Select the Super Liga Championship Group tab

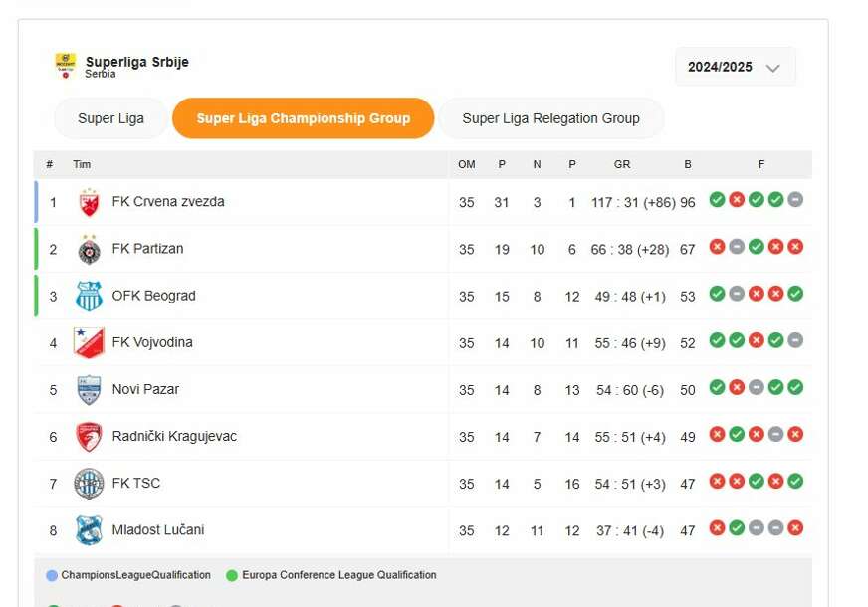[303, 118]
